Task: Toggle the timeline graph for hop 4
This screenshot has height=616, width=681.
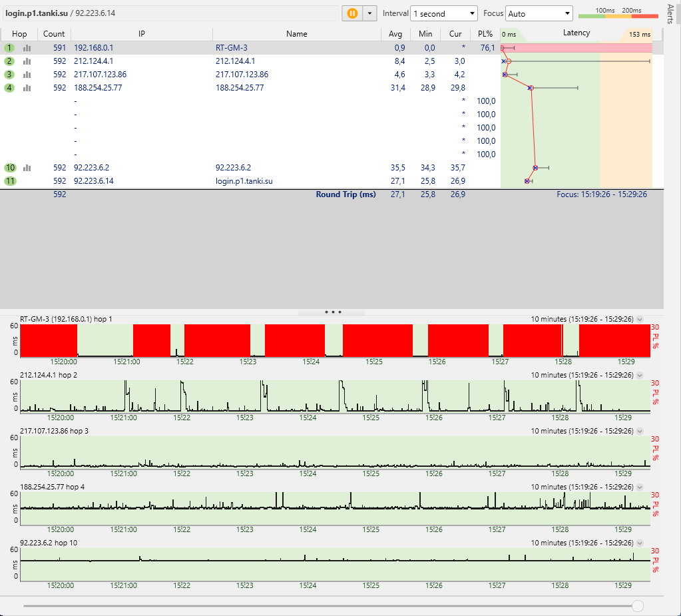Action: click(27, 88)
